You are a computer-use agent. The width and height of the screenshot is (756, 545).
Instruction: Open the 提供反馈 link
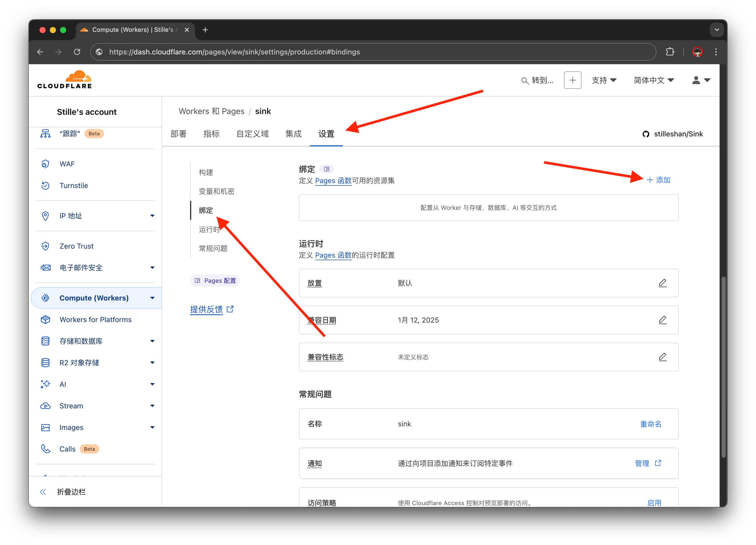[212, 309]
